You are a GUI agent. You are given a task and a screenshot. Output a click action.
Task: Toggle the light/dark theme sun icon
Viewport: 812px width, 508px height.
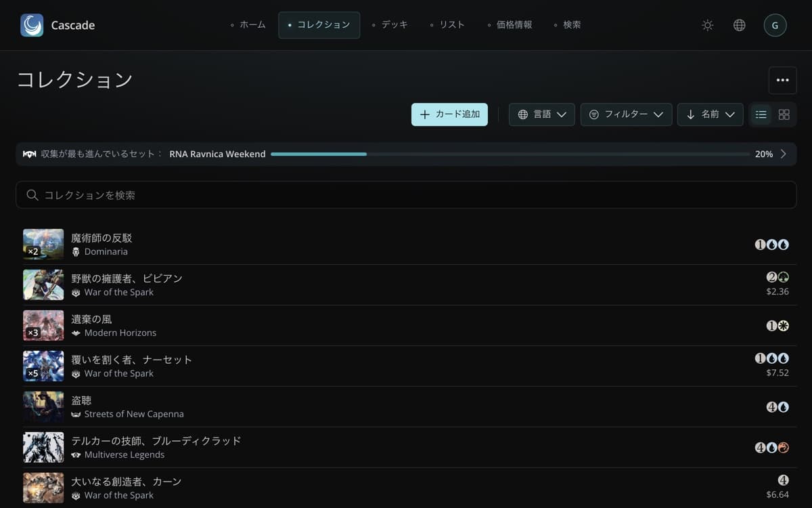pyautogui.click(x=708, y=25)
